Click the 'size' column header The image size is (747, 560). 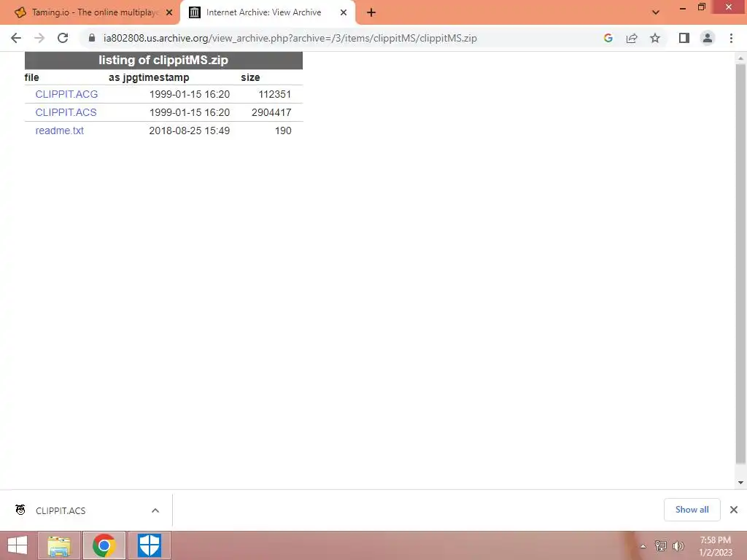[250, 77]
